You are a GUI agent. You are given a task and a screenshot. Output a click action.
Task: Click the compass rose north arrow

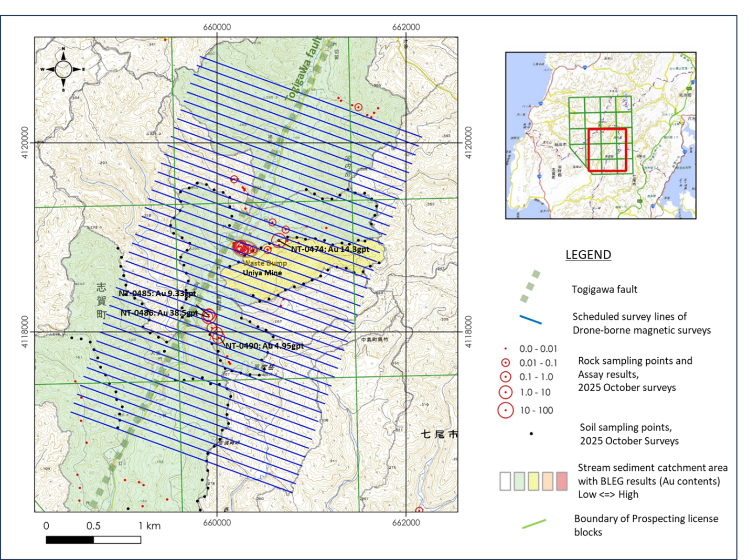[x=63, y=69]
